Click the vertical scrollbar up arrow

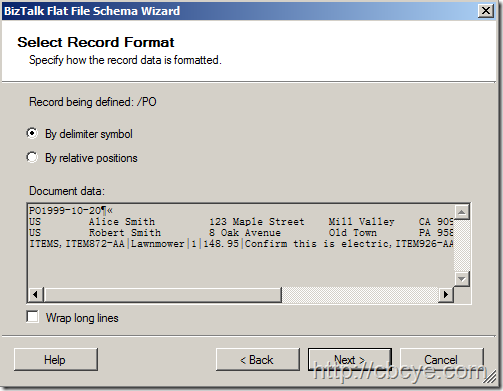coord(462,212)
